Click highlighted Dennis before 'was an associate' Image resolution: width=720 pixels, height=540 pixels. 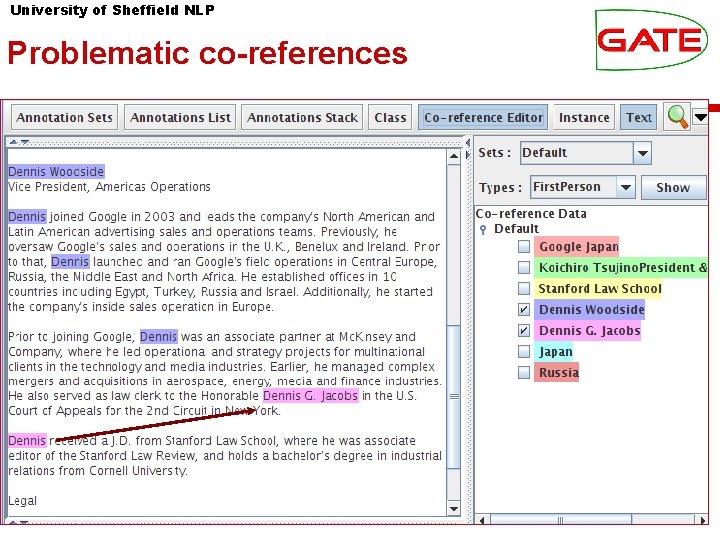(x=158, y=337)
